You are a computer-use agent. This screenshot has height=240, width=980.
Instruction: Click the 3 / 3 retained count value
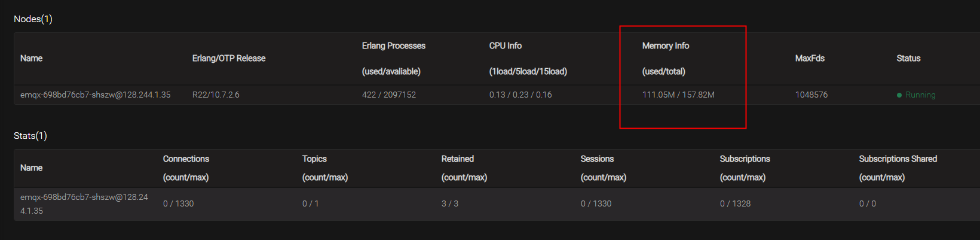click(x=450, y=204)
